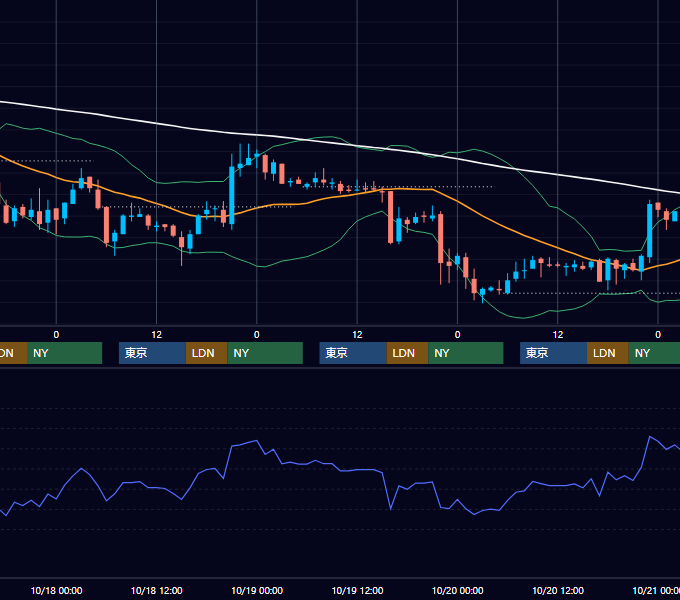Click the 東京 session block for 10/18
Screen dimensions: 680x600
point(152,353)
